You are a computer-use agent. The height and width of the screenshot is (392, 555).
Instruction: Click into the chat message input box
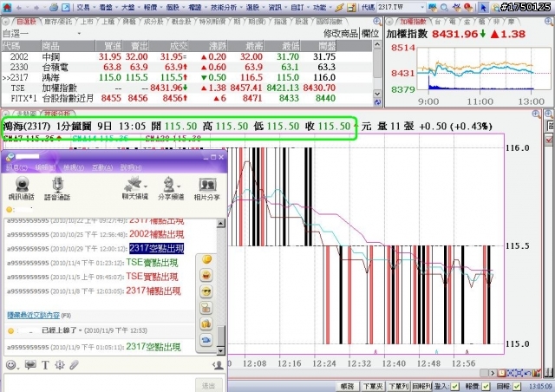(98, 383)
